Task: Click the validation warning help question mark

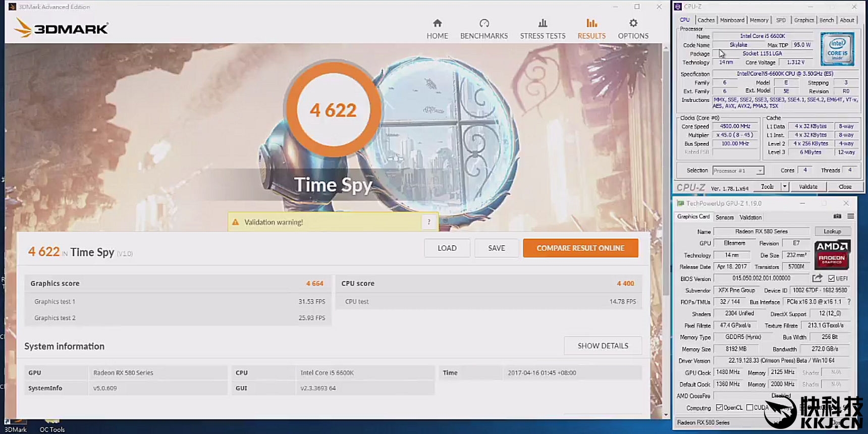Action: (x=429, y=222)
